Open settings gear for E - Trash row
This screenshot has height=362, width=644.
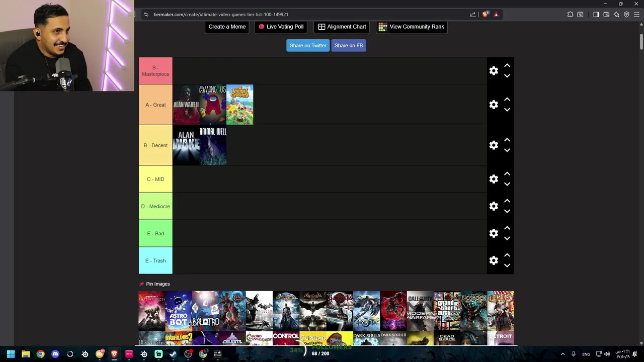494,260
